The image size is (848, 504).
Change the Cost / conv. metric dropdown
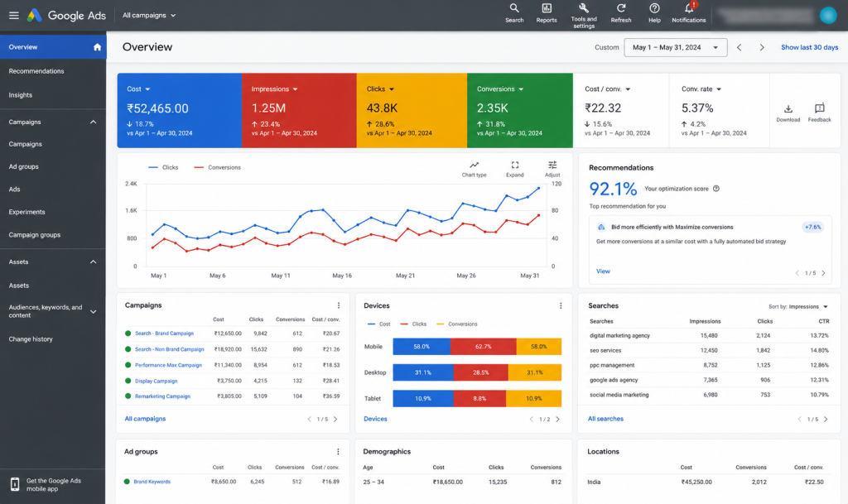pos(607,89)
